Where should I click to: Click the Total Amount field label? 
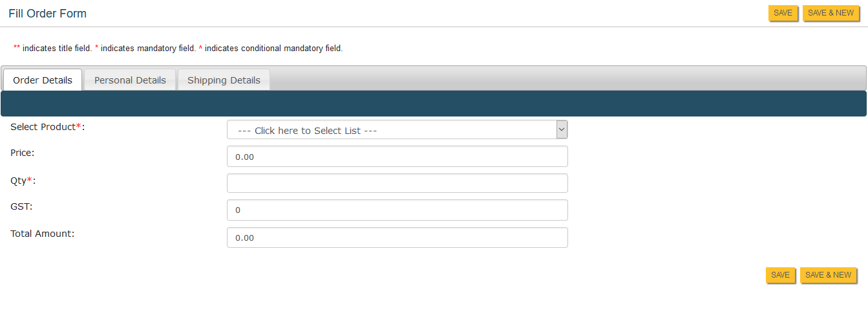pos(43,234)
